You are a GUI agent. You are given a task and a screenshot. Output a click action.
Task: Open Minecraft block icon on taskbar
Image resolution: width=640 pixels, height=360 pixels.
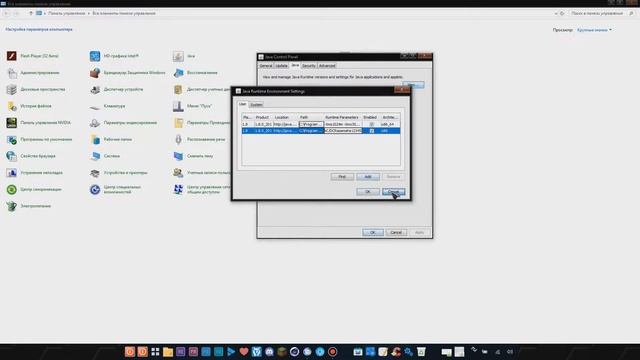click(282, 352)
